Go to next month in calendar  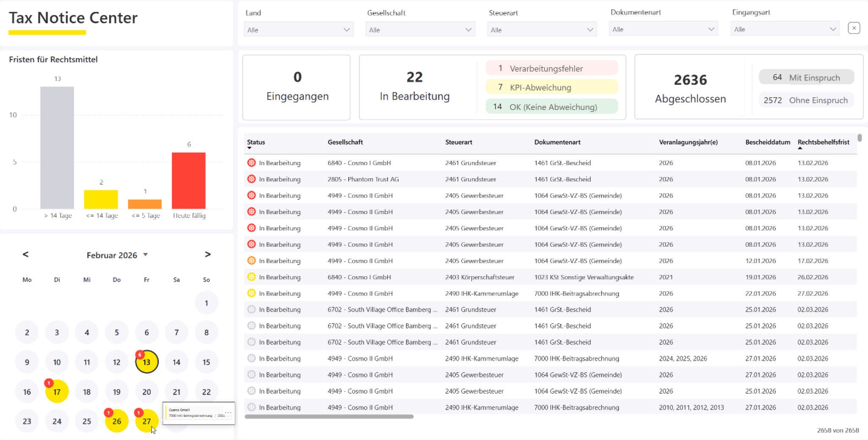208,254
